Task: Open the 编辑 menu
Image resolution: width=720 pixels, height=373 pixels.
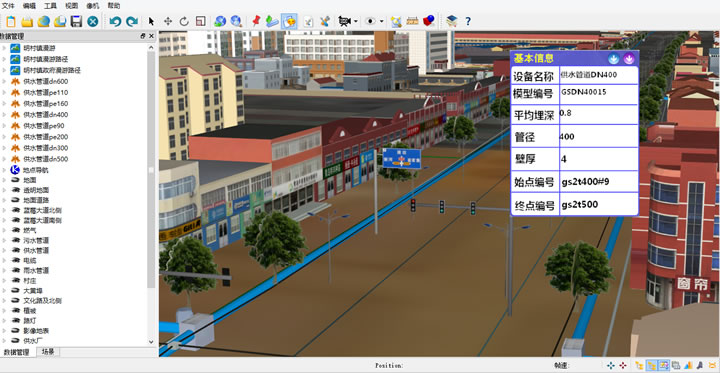Action: tap(29, 6)
